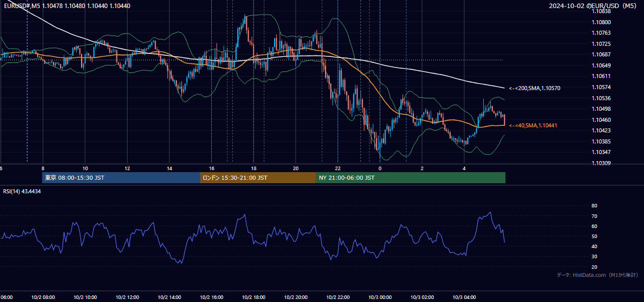Click hour label 8 under the price chart

43,169
